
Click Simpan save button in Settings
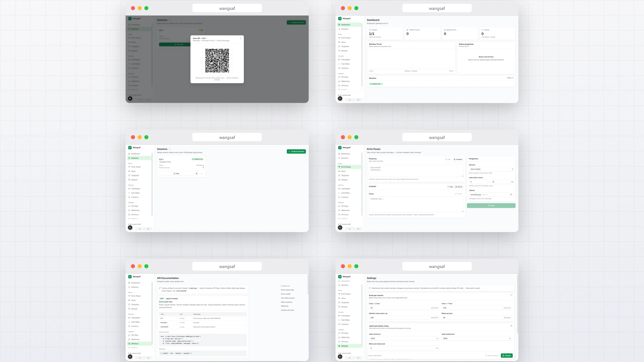click(x=507, y=355)
